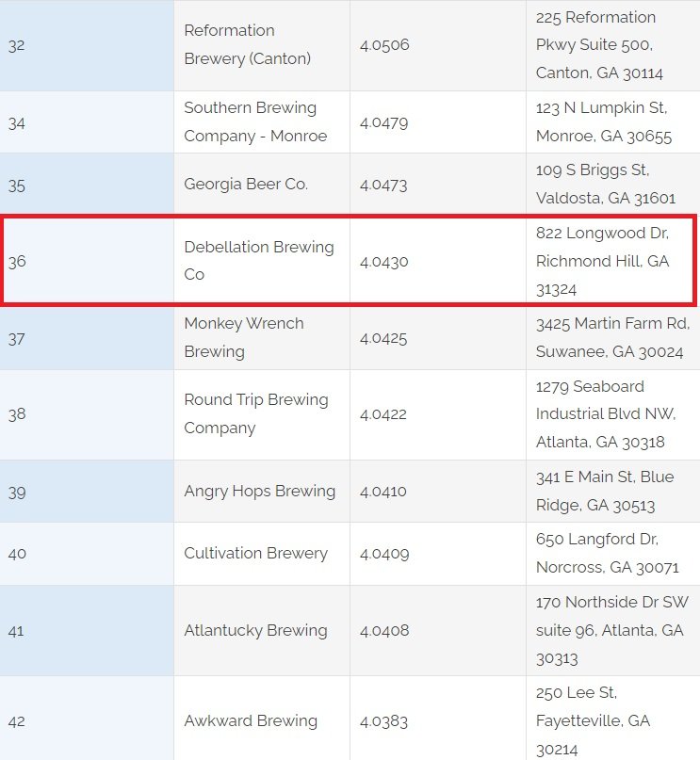
Task: Select rating value 4.0410
Action: [383, 491]
